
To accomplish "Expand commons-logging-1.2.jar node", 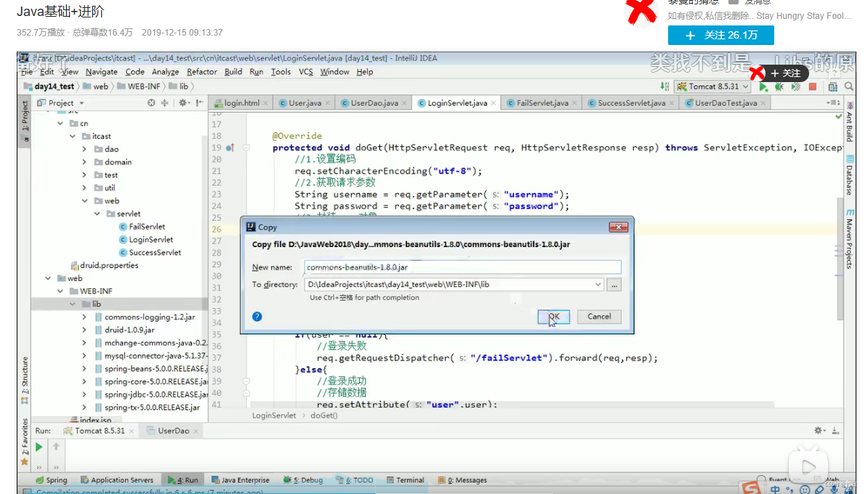I will coord(84,317).
